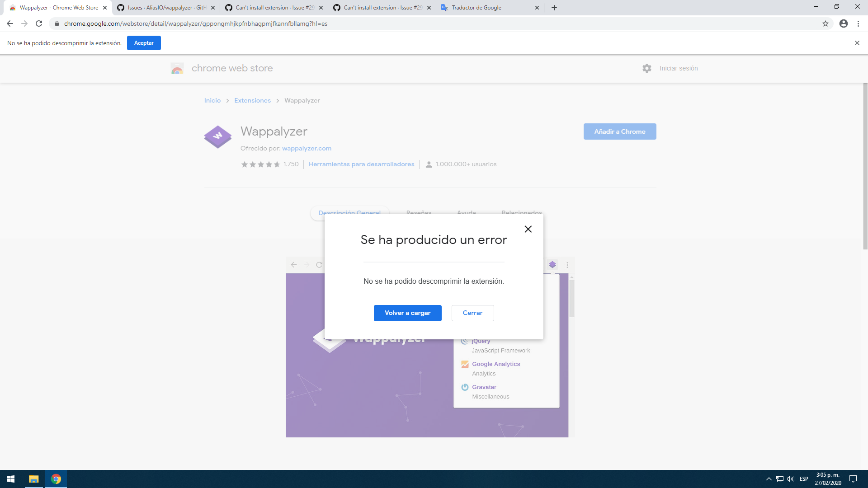Viewport: 868px width, 488px height.
Task: Open Chrome Web Store settings gear
Action: click(647, 68)
